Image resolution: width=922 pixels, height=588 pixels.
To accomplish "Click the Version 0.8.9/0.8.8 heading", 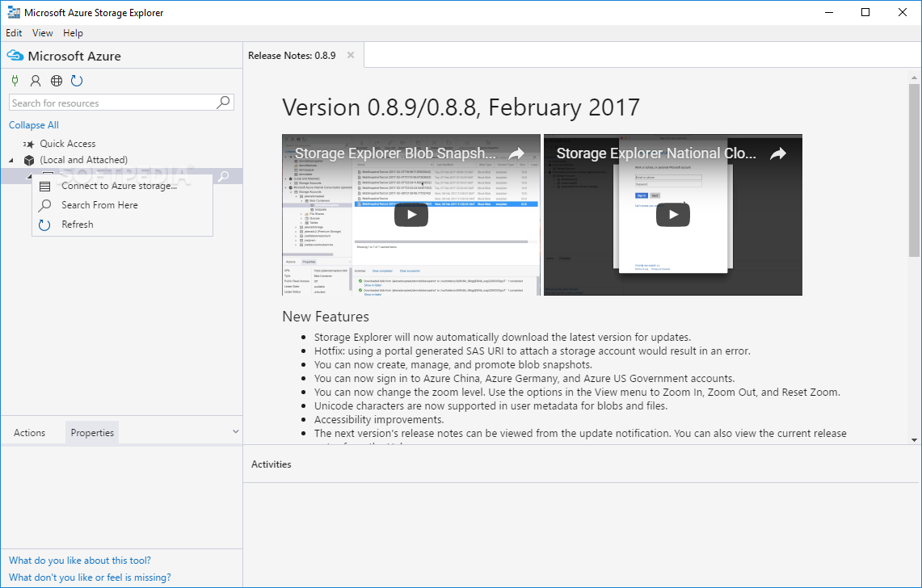I will [x=461, y=107].
